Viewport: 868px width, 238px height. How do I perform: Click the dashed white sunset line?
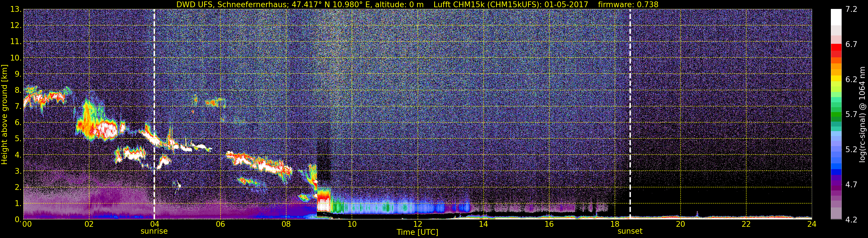630,114
